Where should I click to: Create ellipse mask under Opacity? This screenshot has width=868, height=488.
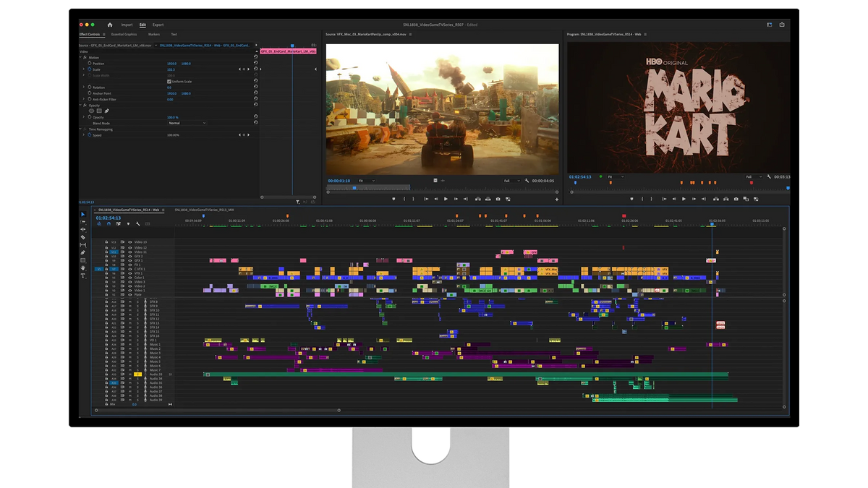[x=91, y=111]
